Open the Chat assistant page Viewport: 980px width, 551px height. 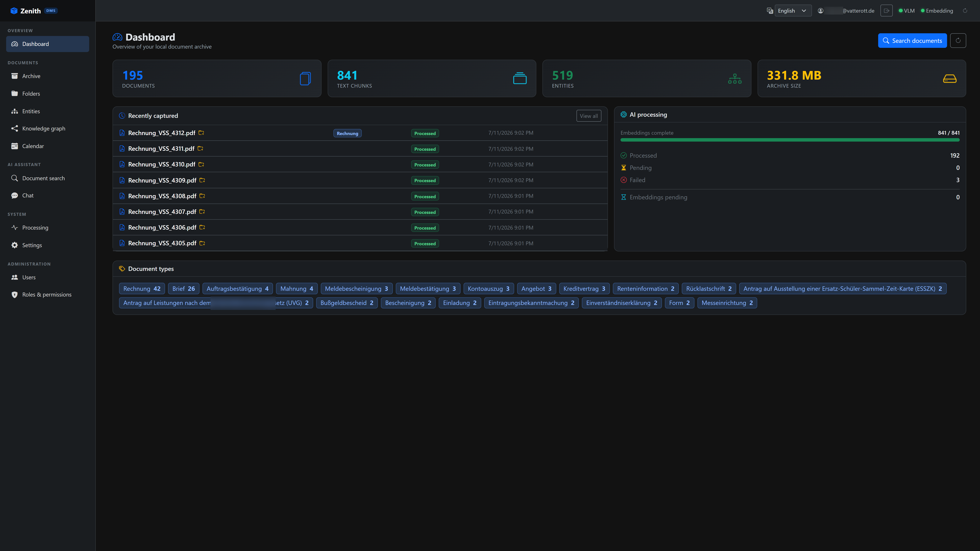(47, 196)
